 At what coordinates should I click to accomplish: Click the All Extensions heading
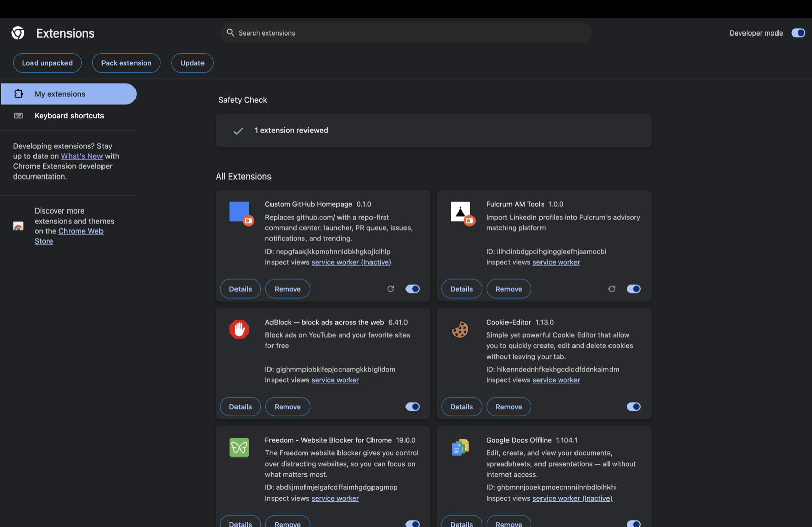(244, 177)
